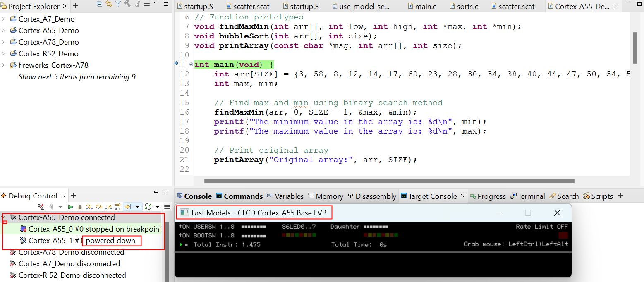Select Cortex-A78_Demo disconnected connection

71,252
